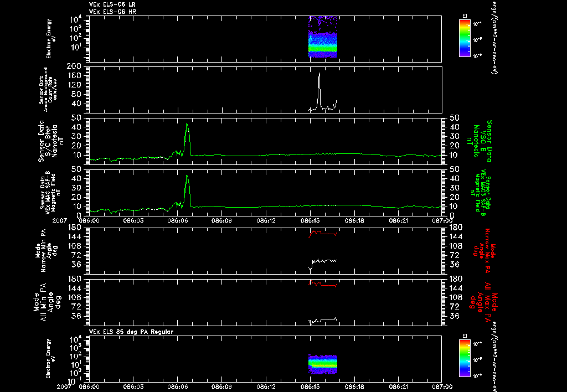Select the top electron energy spectrogram data
Viewport: 567px width, 392px height.
point(323,37)
